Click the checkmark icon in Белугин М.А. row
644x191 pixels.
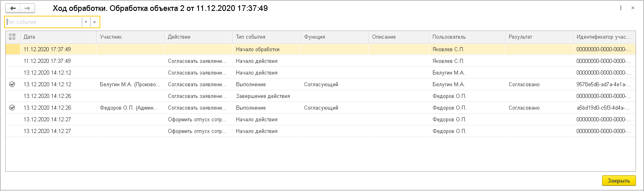click(x=12, y=84)
